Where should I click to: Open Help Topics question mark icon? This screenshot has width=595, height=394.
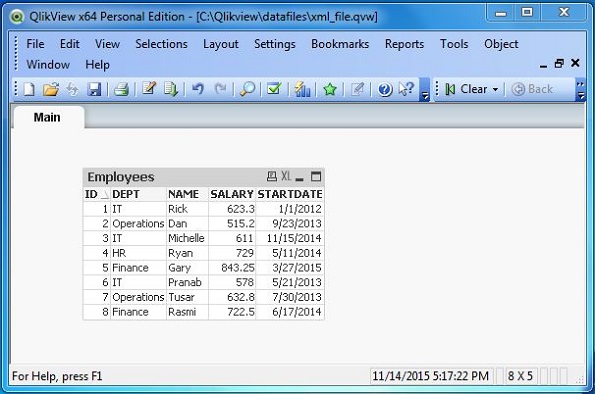point(385,90)
